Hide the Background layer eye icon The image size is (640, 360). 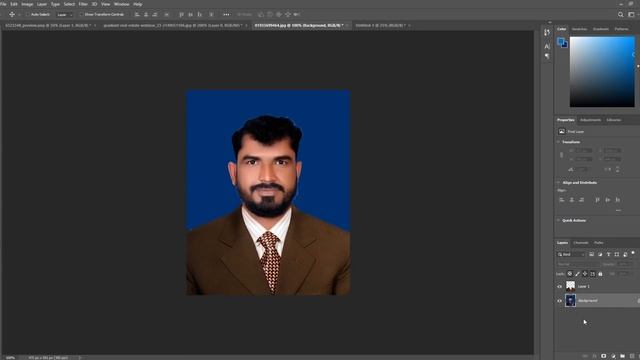pos(560,301)
